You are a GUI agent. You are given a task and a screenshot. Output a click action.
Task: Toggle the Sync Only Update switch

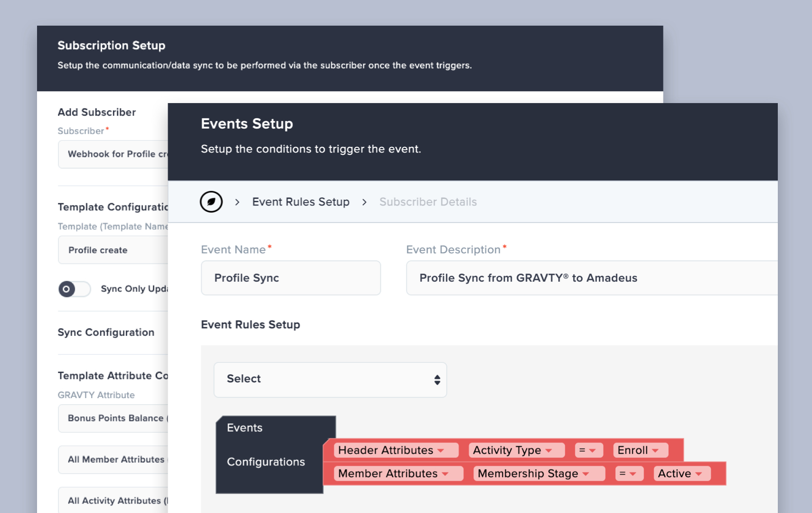click(x=75, y=289)
